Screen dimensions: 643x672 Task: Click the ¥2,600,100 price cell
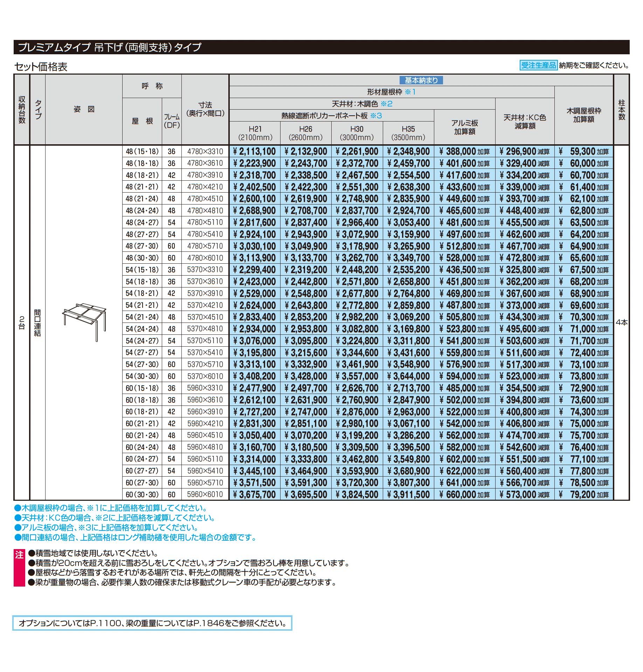tap(255, 199)
